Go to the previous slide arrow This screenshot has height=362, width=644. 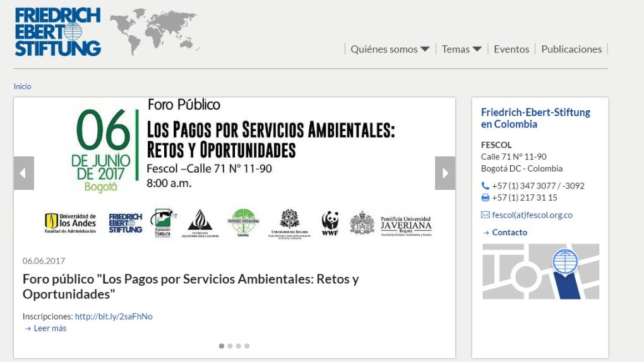(24, 173)
